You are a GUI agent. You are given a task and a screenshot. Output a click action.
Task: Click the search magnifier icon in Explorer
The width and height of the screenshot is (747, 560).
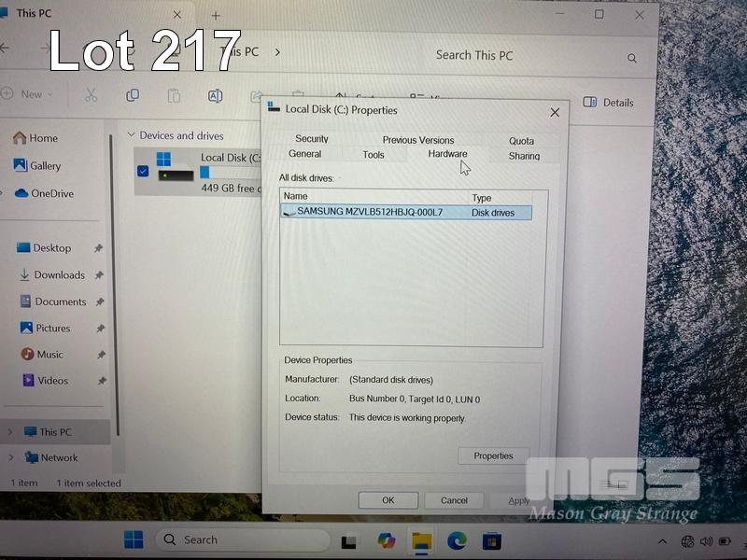tap(632, 58)
